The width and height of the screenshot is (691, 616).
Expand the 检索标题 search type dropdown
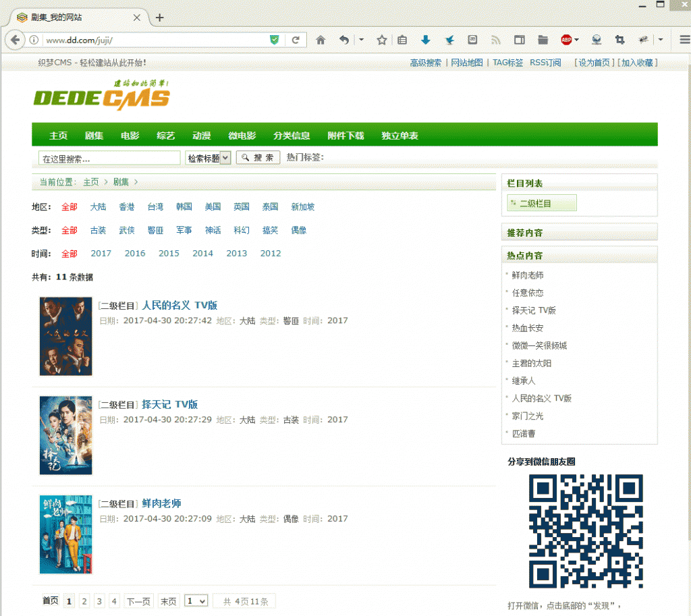click(208, 158)
